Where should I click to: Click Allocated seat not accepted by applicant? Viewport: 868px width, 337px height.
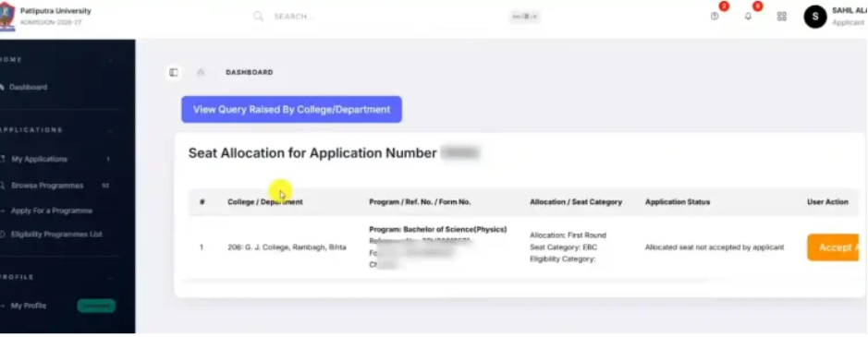[x=715, y=247]
